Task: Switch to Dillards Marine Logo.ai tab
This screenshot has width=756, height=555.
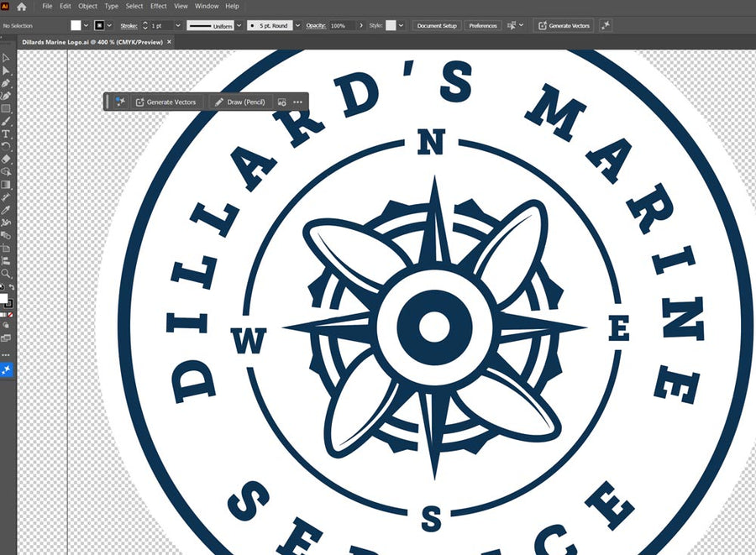Action: point(92,42)
